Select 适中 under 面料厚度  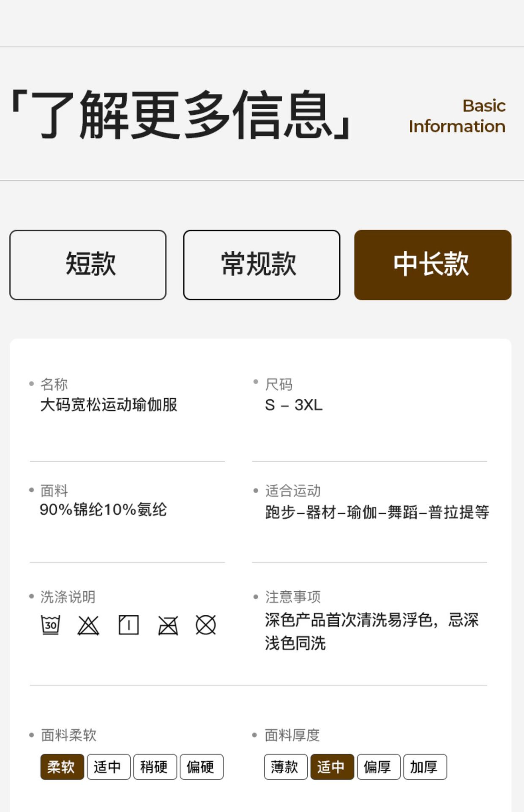(332, 766)
